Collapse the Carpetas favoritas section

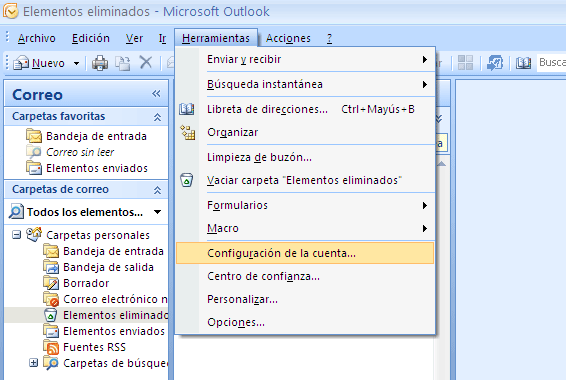[157, 117]
